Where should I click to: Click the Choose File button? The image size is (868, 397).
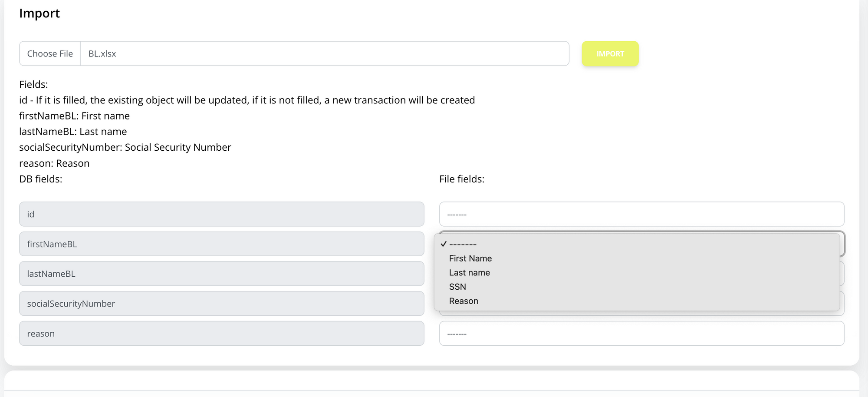50,54
